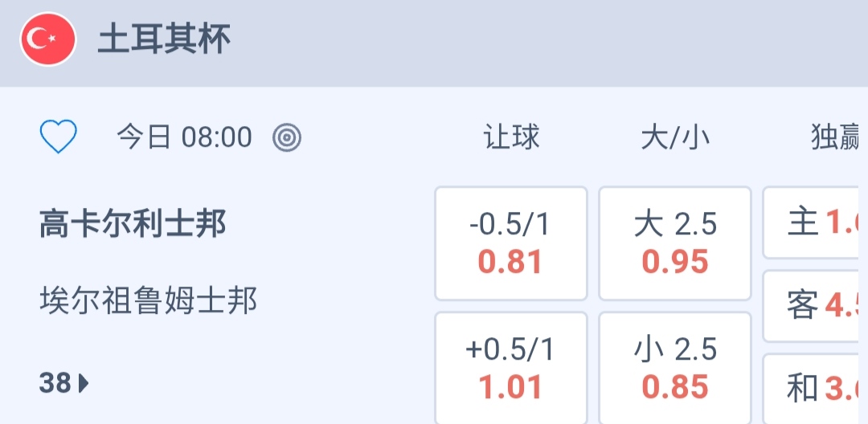Image resolution: width=868 pixels, height=424 pixels.
Task: Select the 让球 column header
Action: [511, 138]
